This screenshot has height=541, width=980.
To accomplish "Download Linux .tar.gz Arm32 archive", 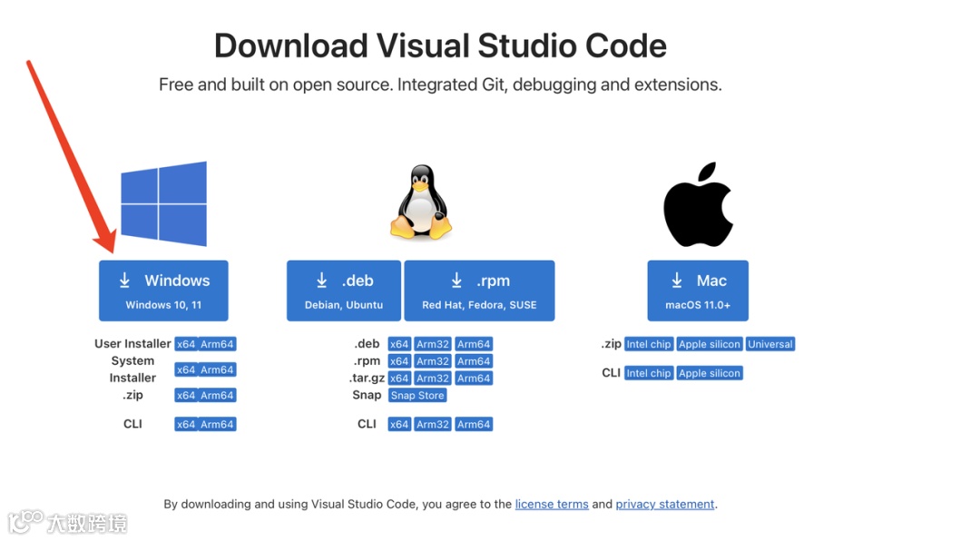I will coord(433,379).
